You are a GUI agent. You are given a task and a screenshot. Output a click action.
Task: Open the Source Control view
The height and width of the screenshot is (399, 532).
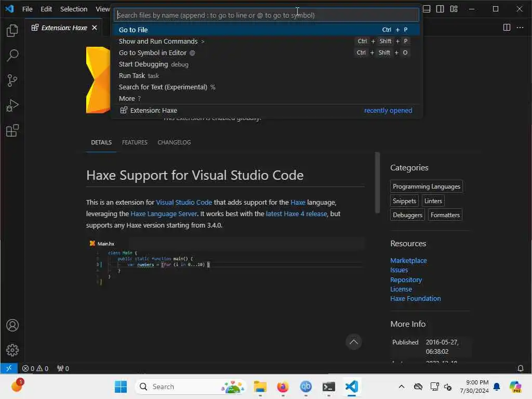12,81
